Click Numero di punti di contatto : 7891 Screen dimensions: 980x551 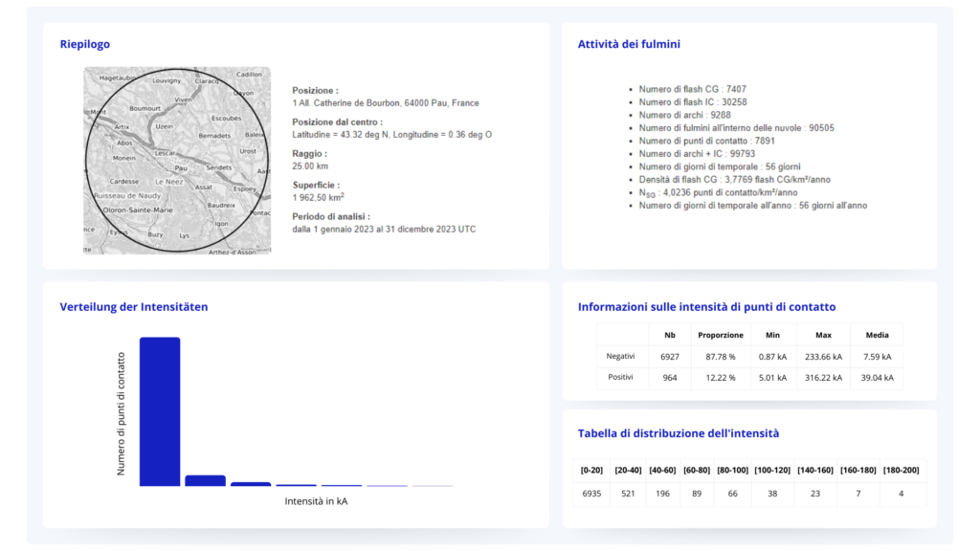(x=707, y=141)
